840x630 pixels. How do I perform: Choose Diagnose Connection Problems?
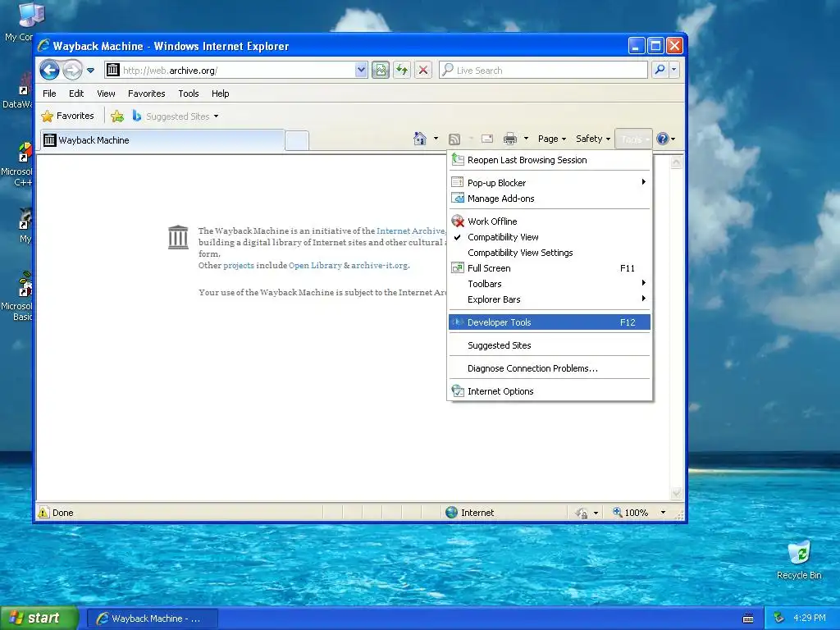[550, 368]
